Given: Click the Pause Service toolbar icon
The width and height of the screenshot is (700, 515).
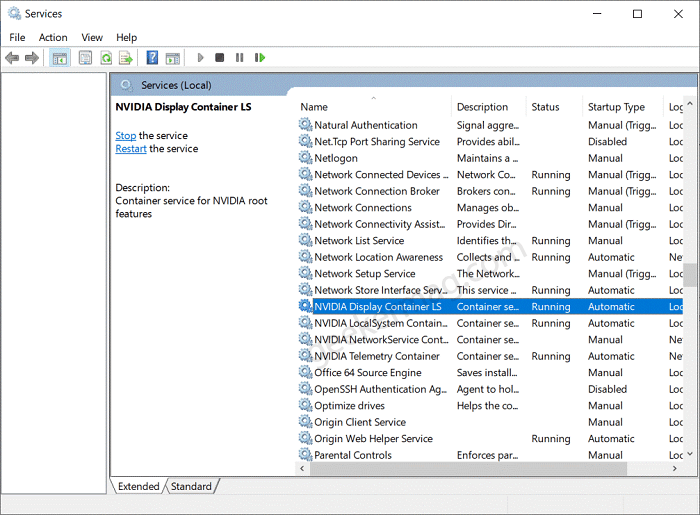Looking at the screenshot, I should 239,58.
